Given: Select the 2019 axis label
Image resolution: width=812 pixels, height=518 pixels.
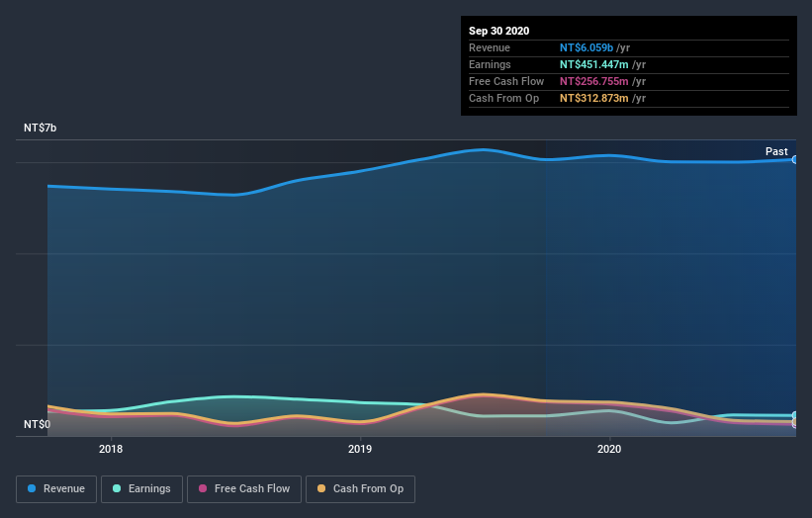Looking at the screenshot, I should [x=360, y=449].
